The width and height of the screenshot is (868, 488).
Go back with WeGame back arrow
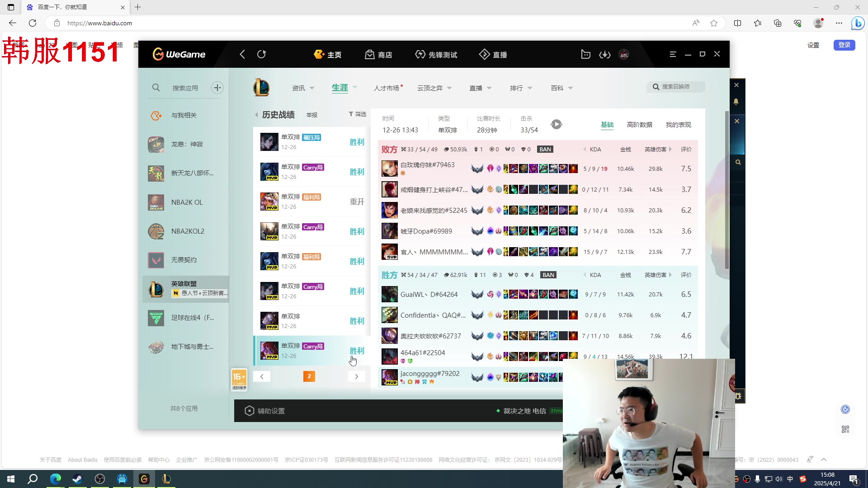point(242,55)
